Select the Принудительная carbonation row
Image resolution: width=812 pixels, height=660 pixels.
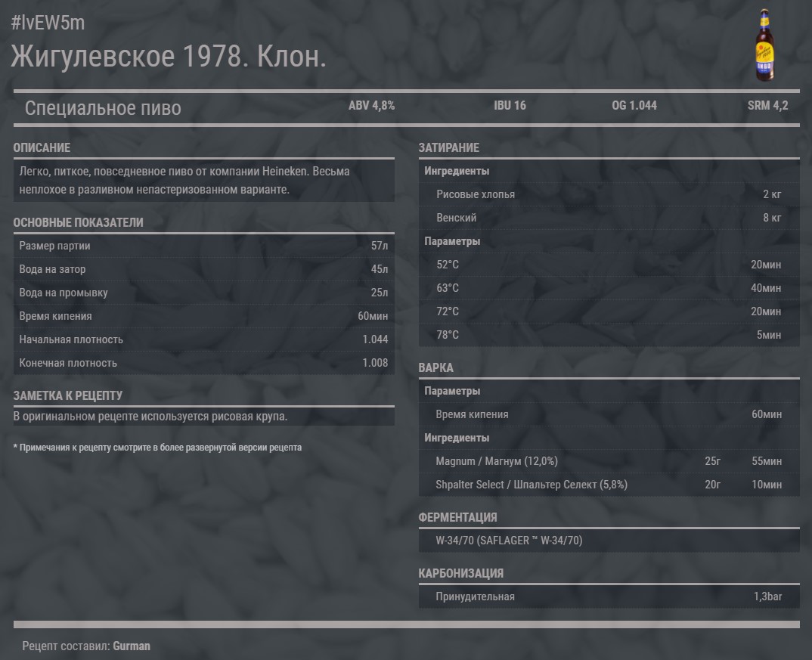(609, 596)
